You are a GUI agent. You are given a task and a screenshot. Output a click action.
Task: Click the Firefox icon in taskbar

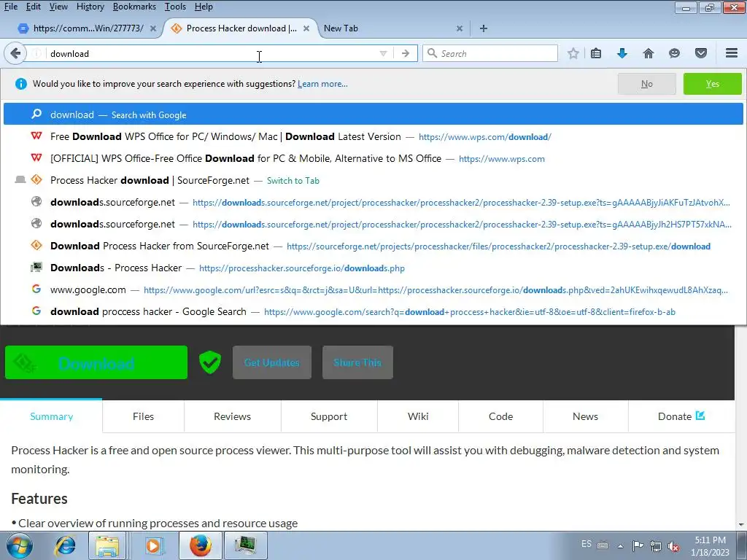click(x=201, y=545)
